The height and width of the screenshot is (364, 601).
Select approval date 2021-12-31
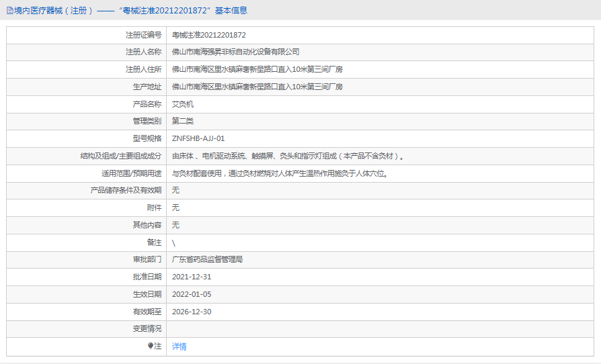point(192,277)
